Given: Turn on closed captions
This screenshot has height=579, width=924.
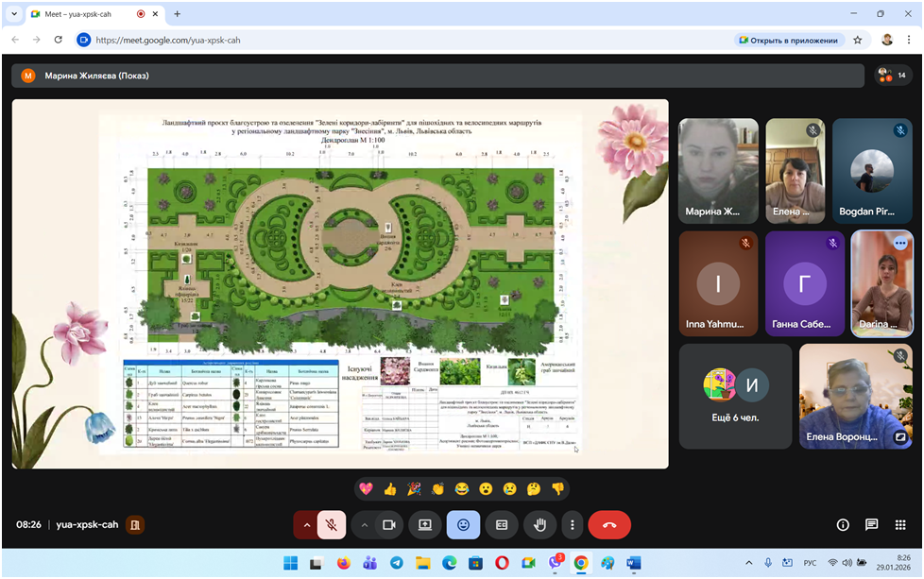Looking at the screenshot, I should [503, 524].
